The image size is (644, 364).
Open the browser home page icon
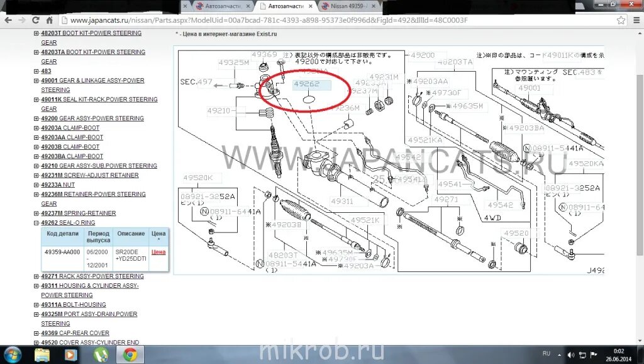click(x=49, y=20)
